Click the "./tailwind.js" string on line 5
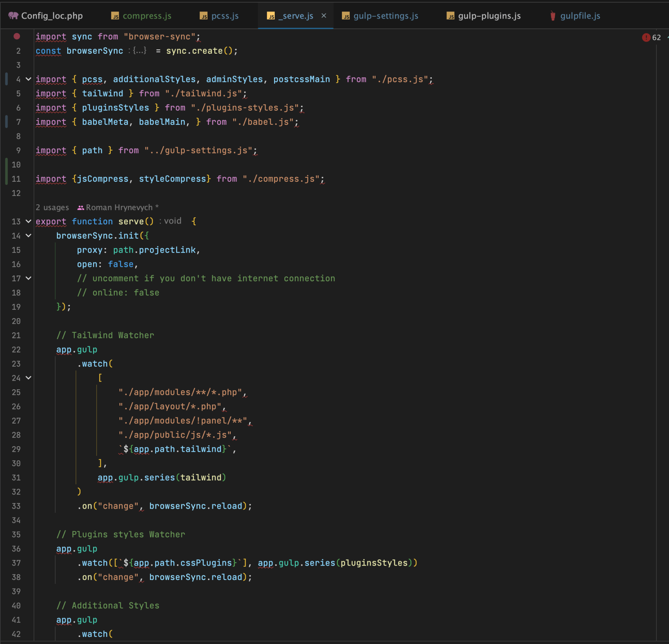This screenshot has height=644, width=669. tap(204, 94)
